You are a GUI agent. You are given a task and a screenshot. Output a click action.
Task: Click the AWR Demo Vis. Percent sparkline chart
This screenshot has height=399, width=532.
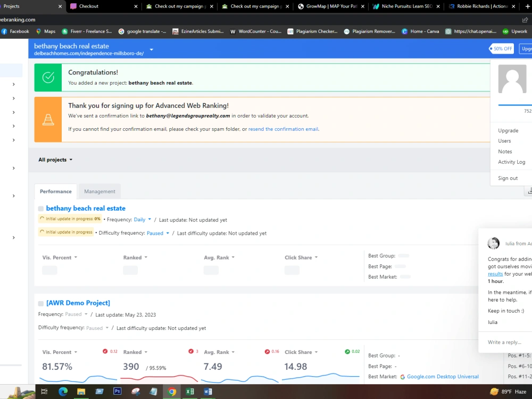click(x=78, y=379)
